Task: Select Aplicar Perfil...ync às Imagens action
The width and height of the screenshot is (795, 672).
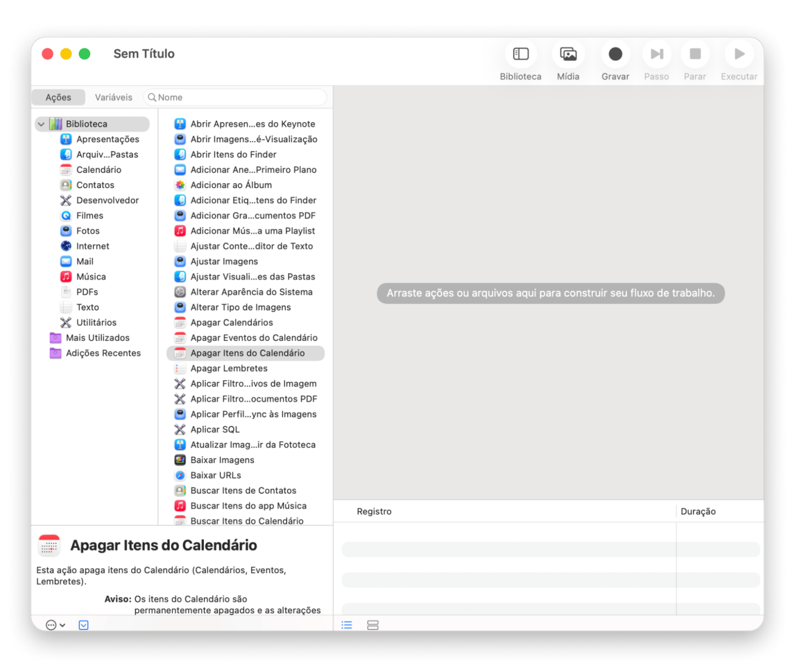Action: (245, 415)
